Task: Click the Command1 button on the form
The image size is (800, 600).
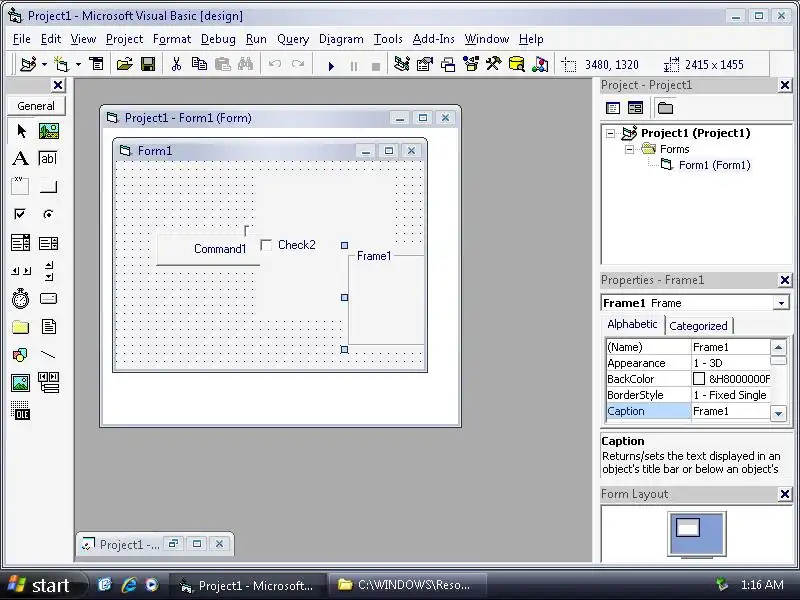Action: pos(208,249)
